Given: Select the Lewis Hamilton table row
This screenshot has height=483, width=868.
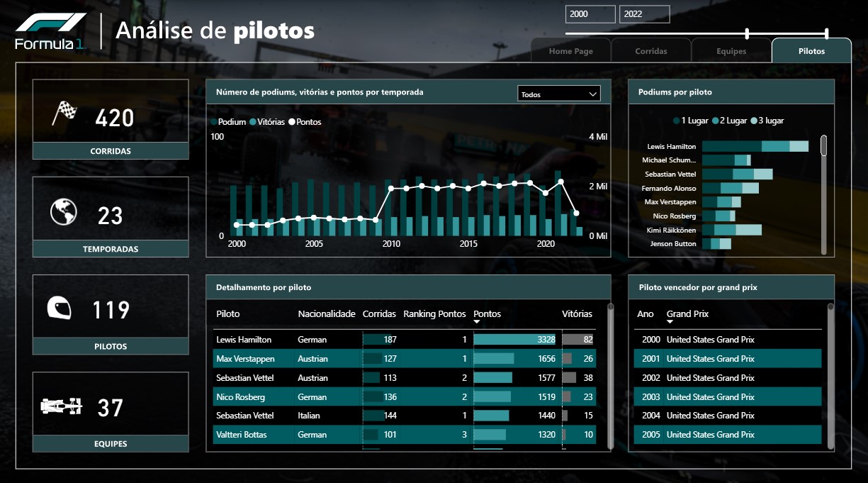Looking at the screenshot, I should click(x=405, y=340).
